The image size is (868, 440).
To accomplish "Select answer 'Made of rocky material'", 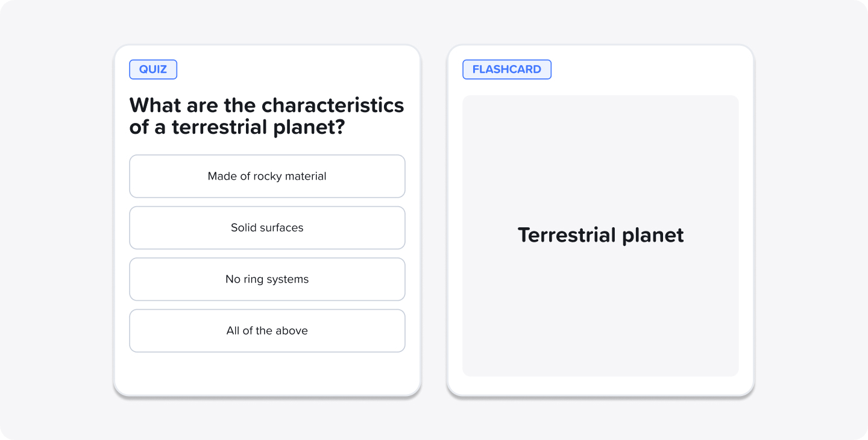I will (x=267, y=176).
